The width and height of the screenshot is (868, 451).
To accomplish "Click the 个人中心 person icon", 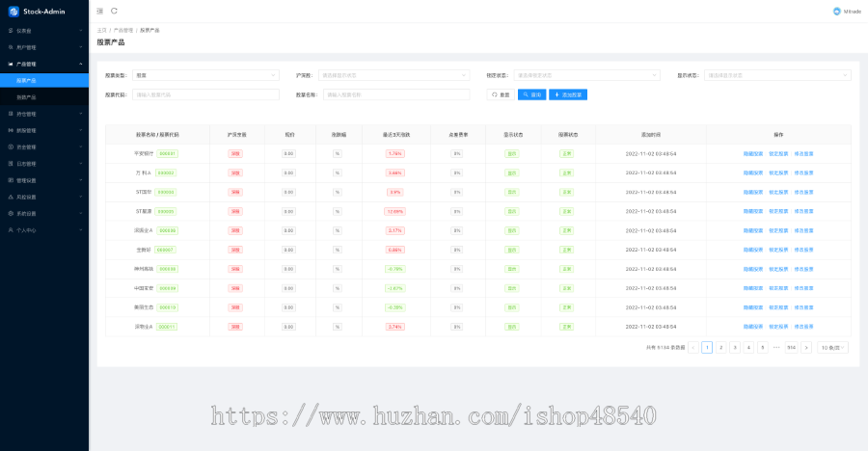I will (x=11, y=229).
